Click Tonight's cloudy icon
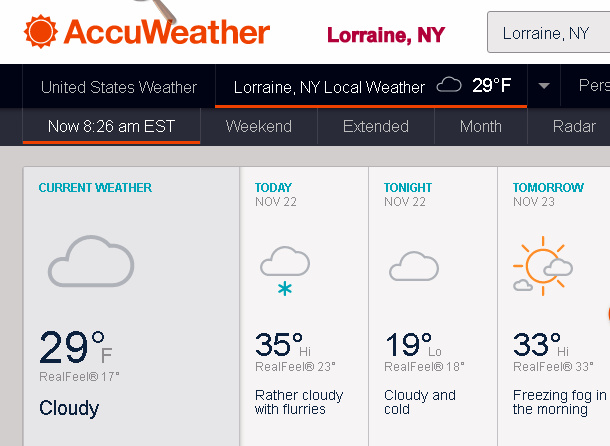Image resolution: width=610 pixels, height=446 pixels. click(413, 266)
